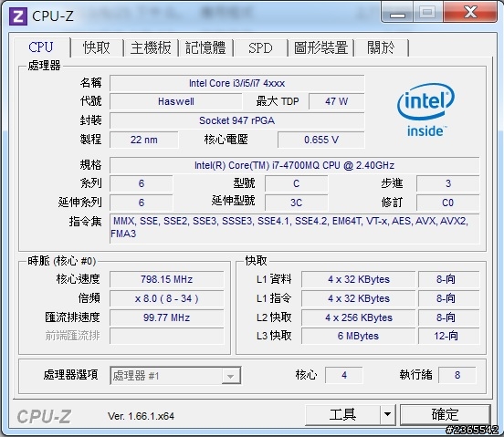The image size is (504, 437).
Task: Expand the 處理器 #1 selection combo box
Action: click(175, 375)
